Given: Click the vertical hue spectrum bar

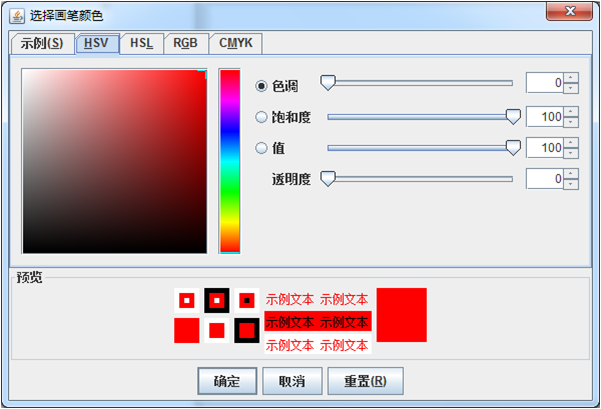Looking at the screenshot, I should pyautogui.click(x=230, y=161).
